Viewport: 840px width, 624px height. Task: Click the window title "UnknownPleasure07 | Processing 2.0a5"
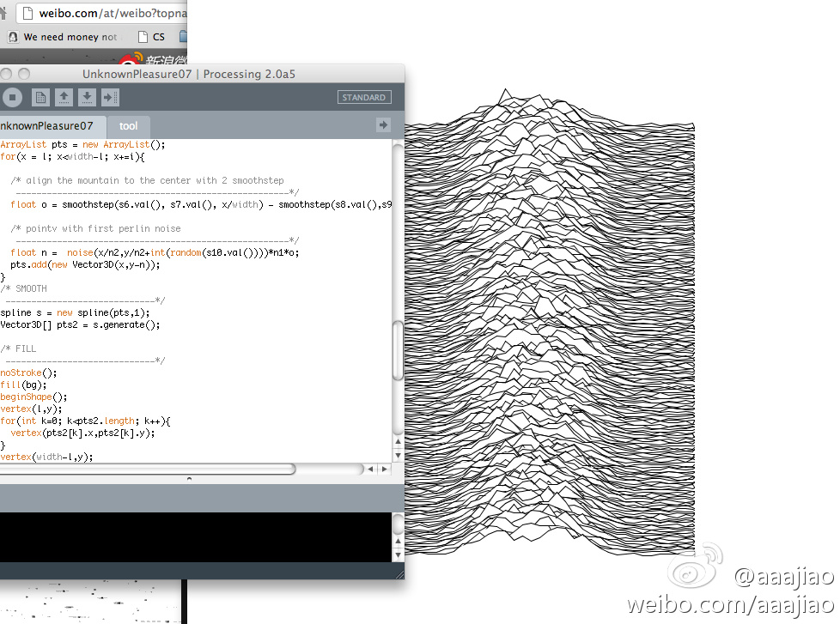(x=189, y=75)
